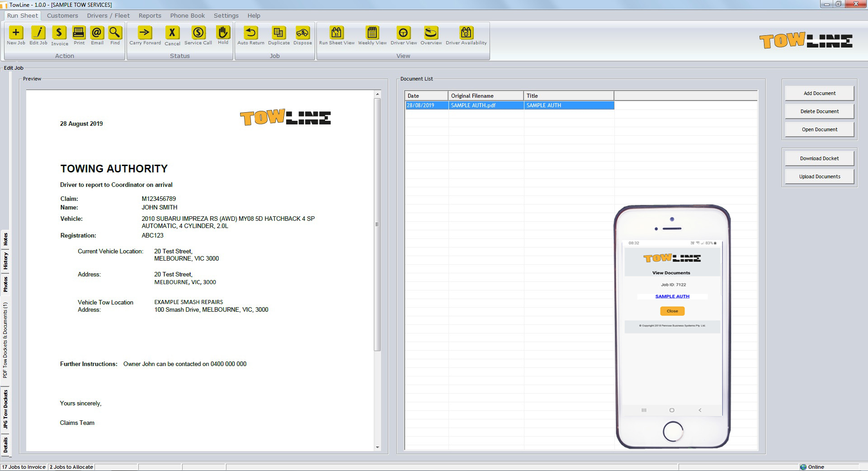
Task: Click the Email icon
Action: point(97,33)
